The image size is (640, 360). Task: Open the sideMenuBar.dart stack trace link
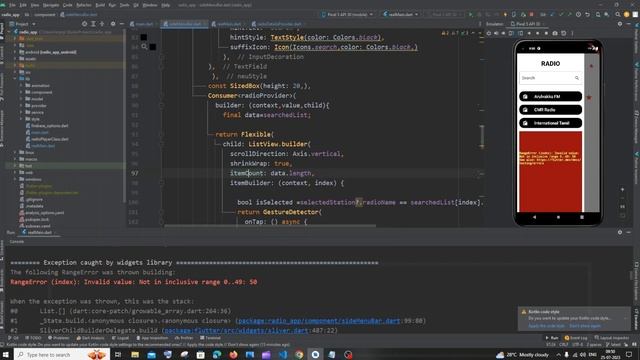click(x=318, y=321)
